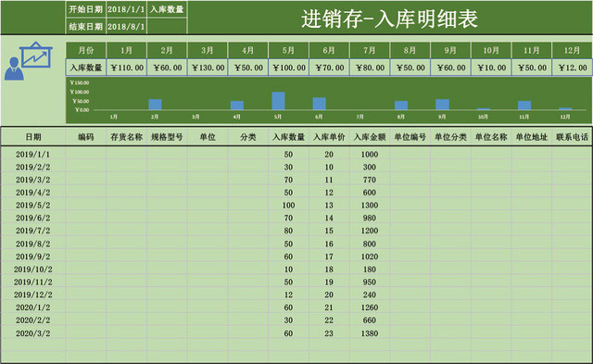Click the date cell 2019/9/2
This screenshot has height=364, width=593.
pos(33,257)
